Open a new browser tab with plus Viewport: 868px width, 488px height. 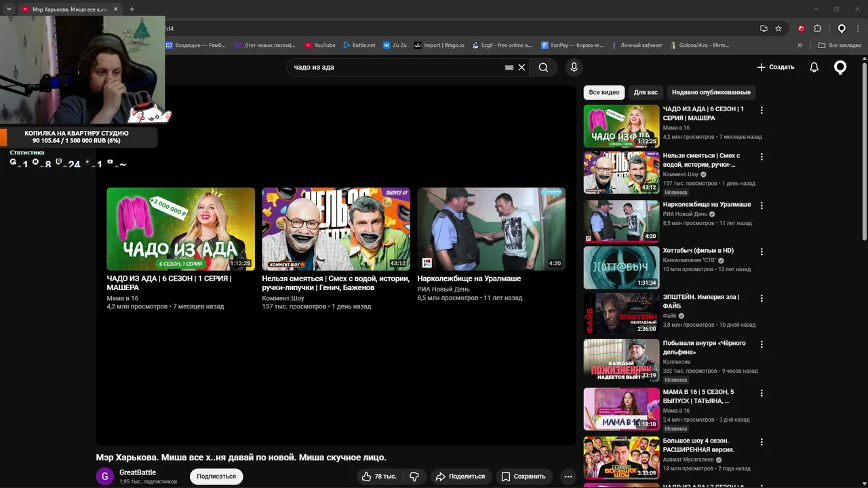click(132, 9)
